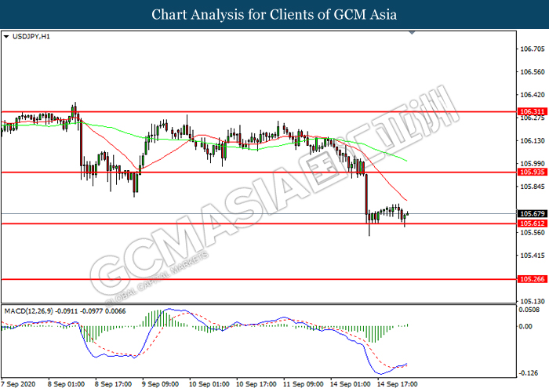Select the 105.266 red price level label
Screen dimensions: 549x392
[532, 279]
